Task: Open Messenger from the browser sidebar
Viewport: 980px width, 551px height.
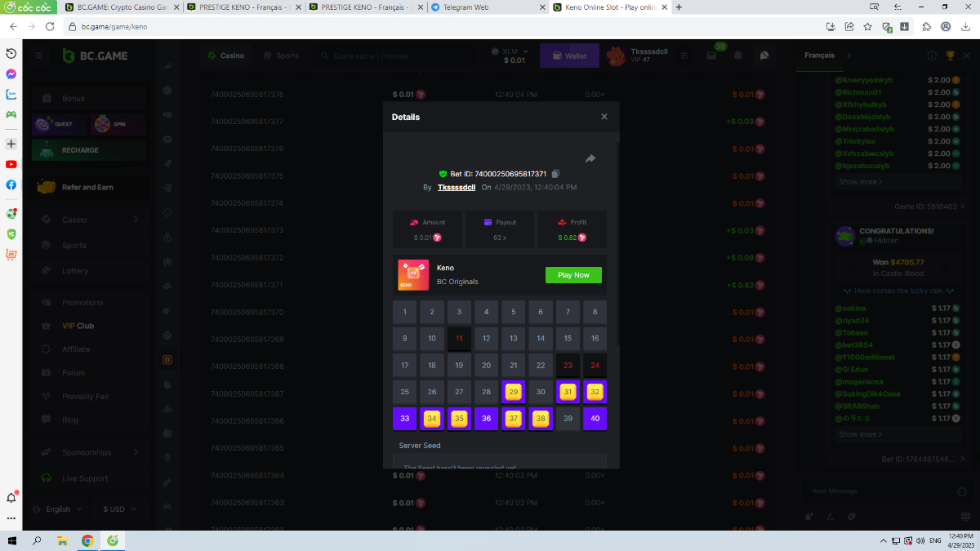Action: (x=11, y=73)
